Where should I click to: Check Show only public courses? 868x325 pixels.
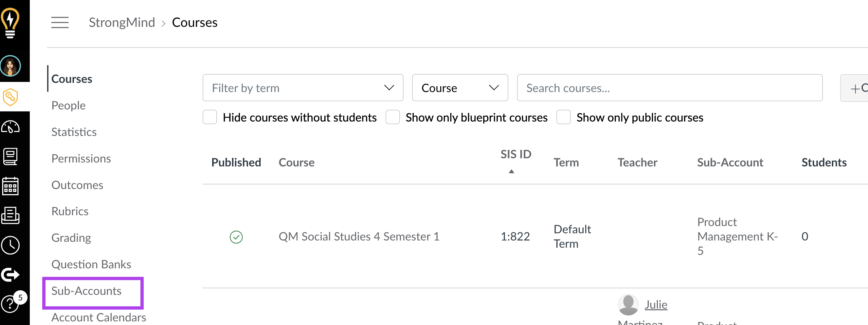[x=563, y=117]
